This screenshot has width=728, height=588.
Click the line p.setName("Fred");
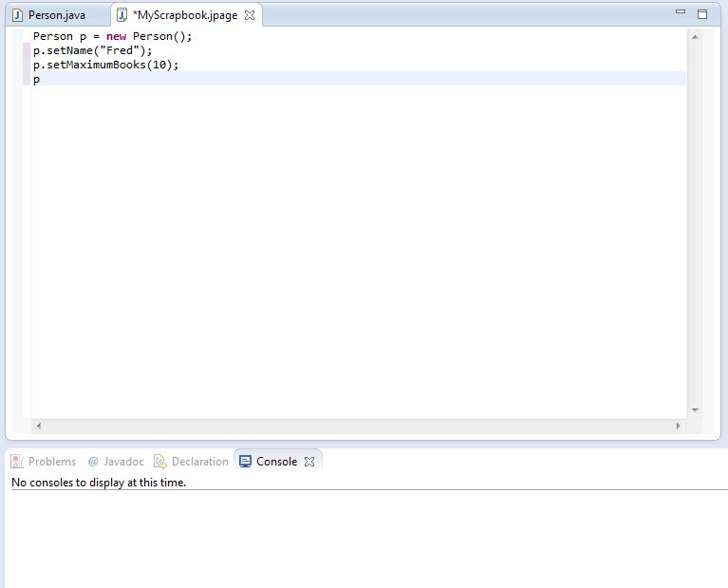tap(92, 50)
